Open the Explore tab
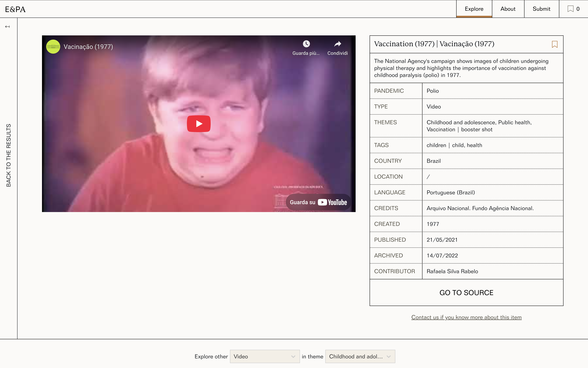 [x=474, y=9]
